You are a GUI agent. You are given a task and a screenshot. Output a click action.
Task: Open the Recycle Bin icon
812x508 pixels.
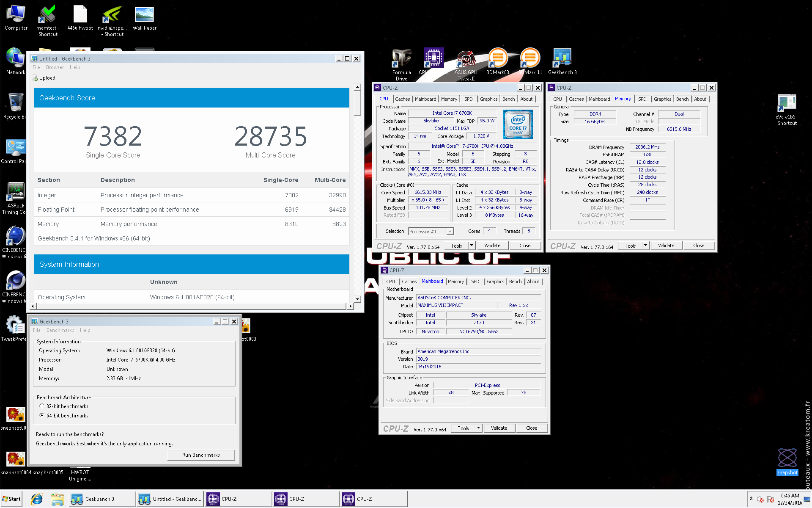point(14,106)
